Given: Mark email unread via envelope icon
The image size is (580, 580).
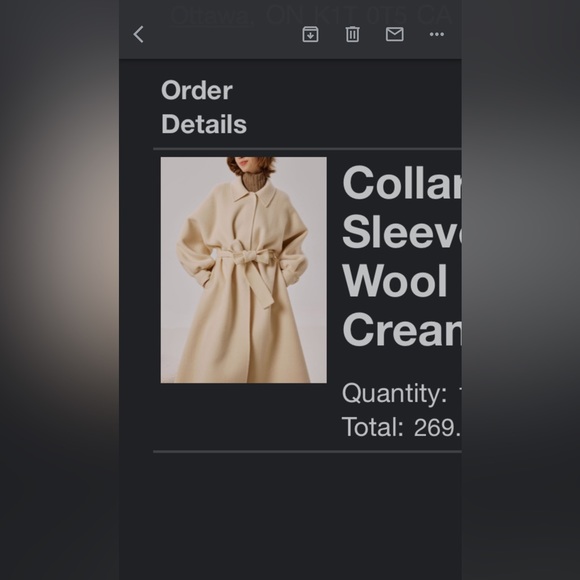Looking at the screenshot, I should click(x=395, y=34).
